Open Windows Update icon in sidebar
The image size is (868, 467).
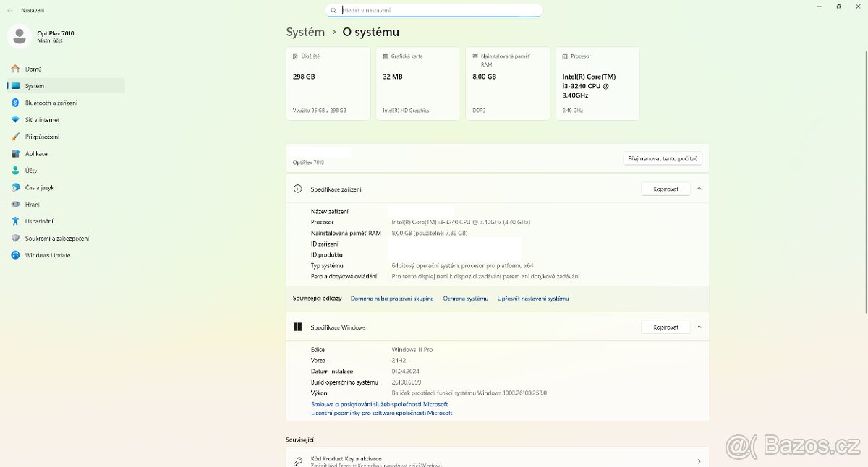tap(15, 255)
